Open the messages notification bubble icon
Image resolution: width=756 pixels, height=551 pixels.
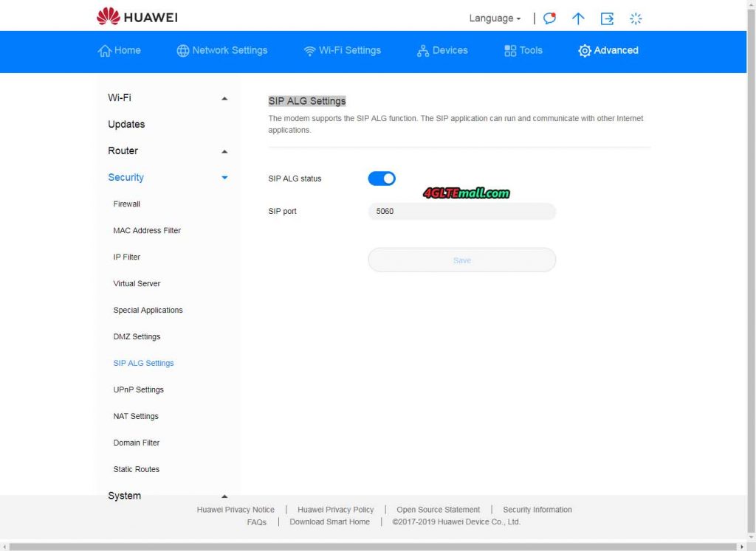click(549, 18)
